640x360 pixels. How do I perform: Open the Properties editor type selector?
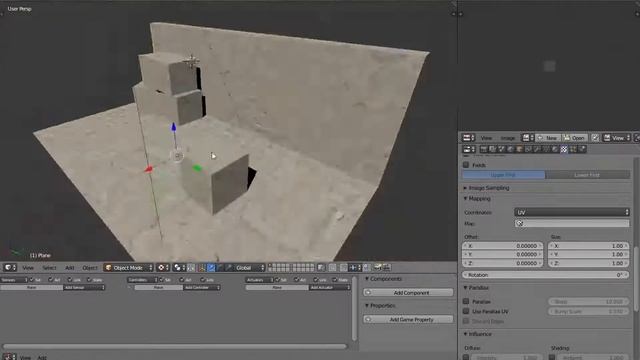(468, 149)
